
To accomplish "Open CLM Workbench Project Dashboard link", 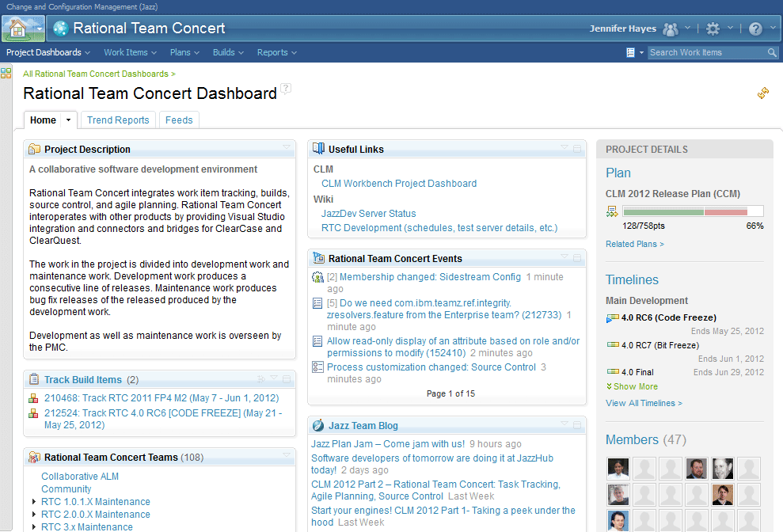I will point(399,184).
